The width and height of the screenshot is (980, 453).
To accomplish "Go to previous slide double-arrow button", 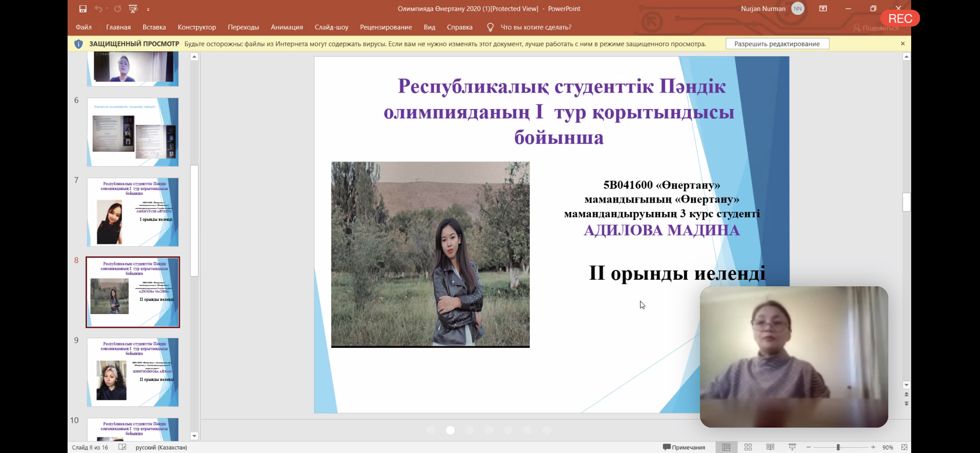I will [906, 394].
